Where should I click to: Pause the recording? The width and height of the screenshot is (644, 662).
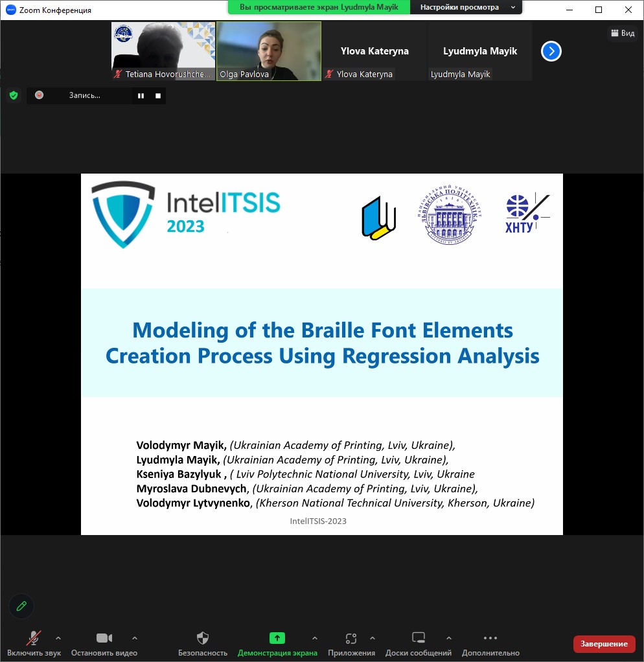tap(141, 96)
